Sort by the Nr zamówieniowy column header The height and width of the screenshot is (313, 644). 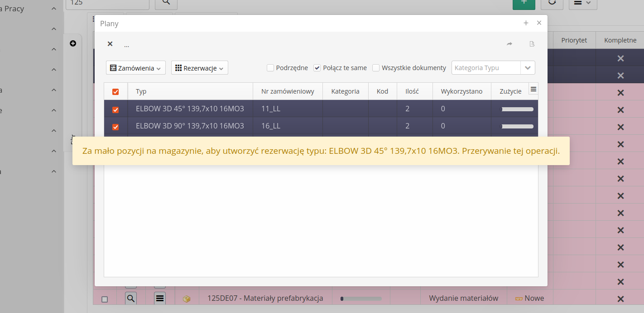point(288,91)
